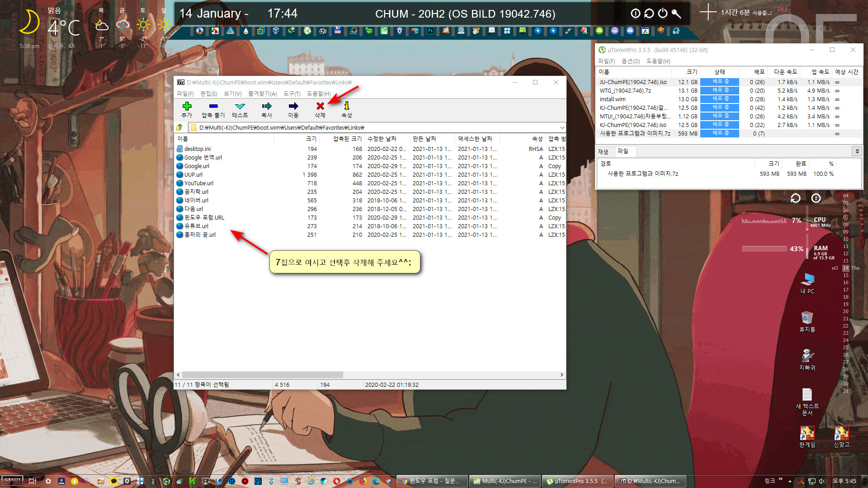
Task: Click the 속성 (Info) toolbar icon
Action: (347, 106)
